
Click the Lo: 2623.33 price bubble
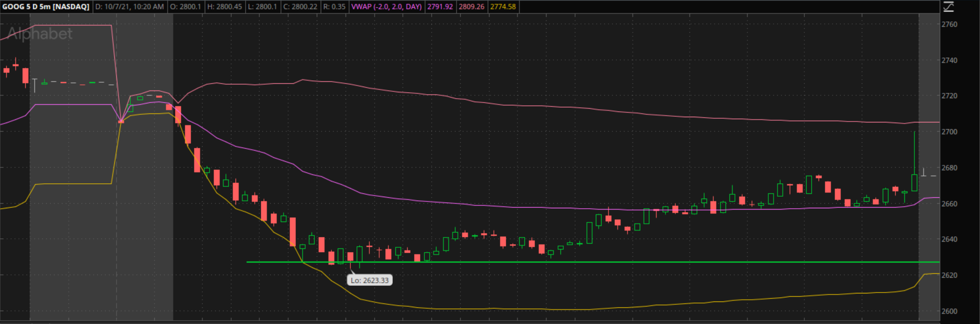point(370,280)
